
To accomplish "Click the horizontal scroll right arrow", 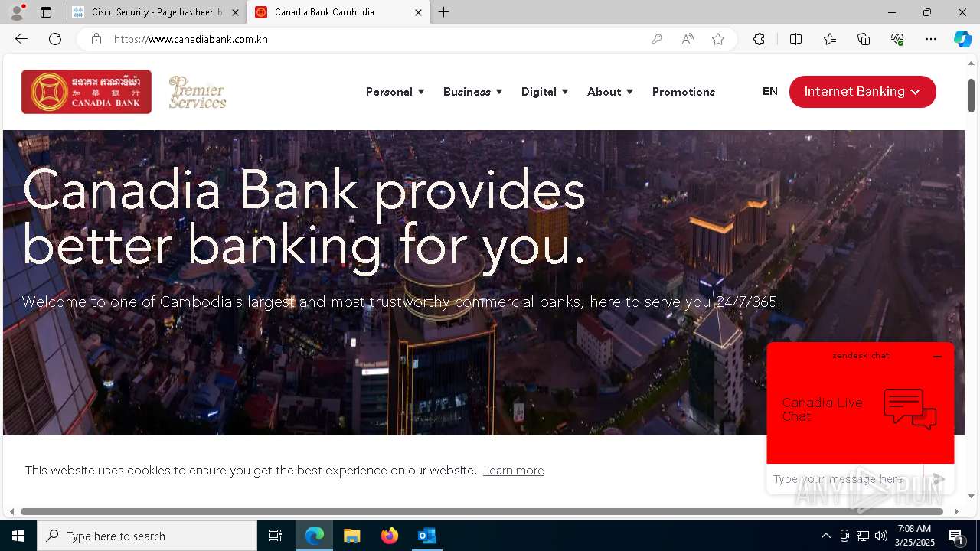I will point(956,511).
